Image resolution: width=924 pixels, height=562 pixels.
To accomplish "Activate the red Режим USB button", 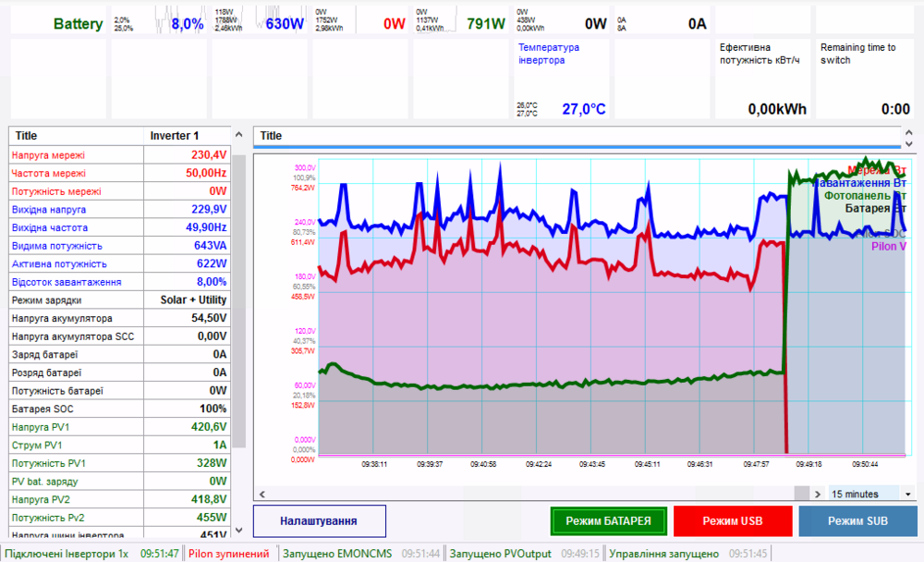I will (733, 521).
